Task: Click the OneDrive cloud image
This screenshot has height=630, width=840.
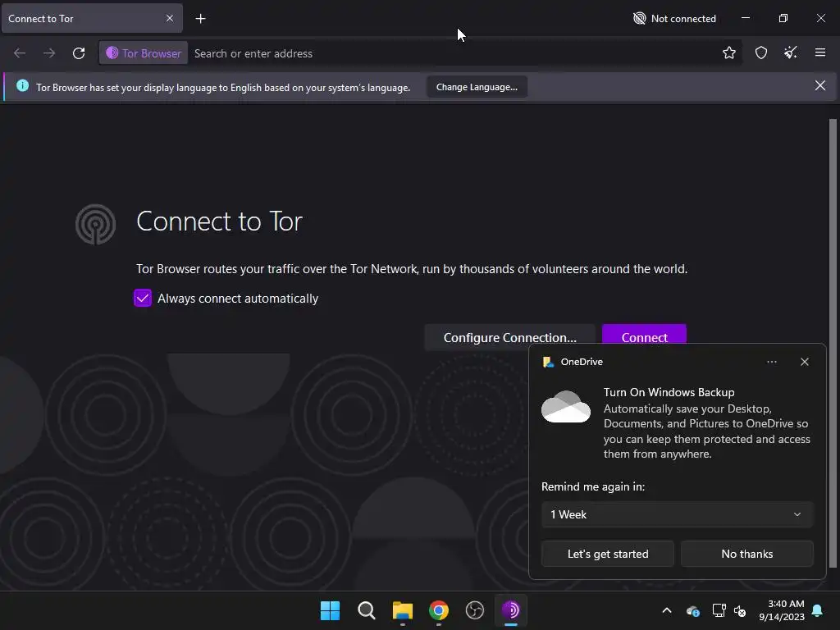Action: coord(566,407)
